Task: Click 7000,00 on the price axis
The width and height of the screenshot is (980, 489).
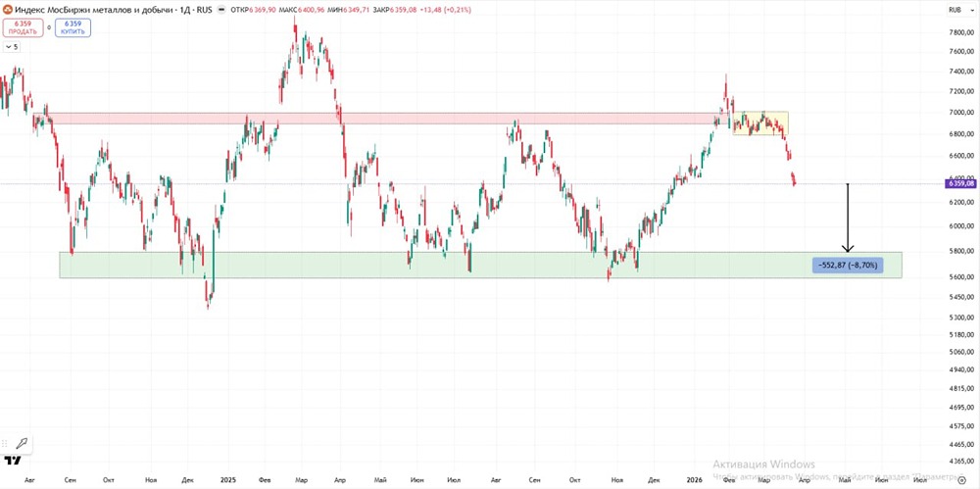Action: click(961, 113)
